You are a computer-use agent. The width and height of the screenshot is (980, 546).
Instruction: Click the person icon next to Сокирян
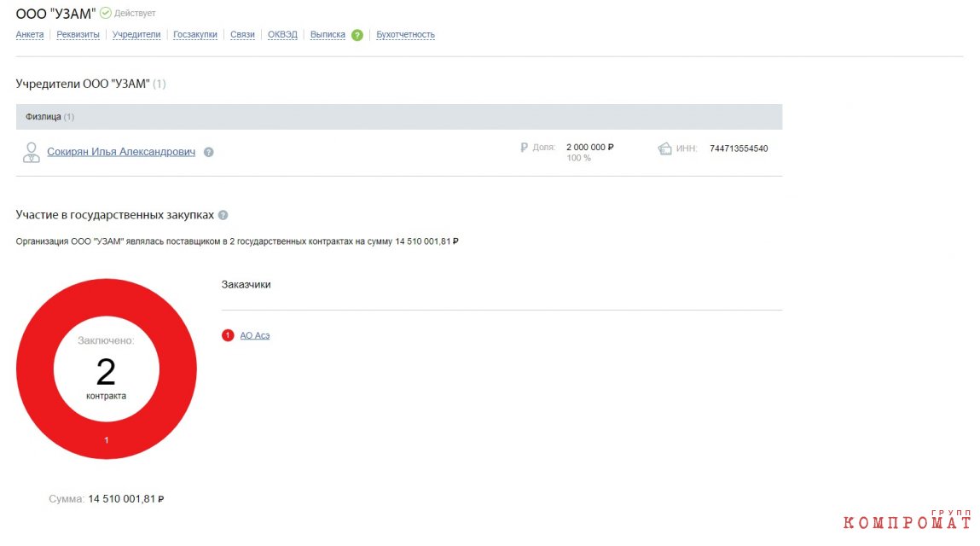pyautogui.click(x=32, y=152)
